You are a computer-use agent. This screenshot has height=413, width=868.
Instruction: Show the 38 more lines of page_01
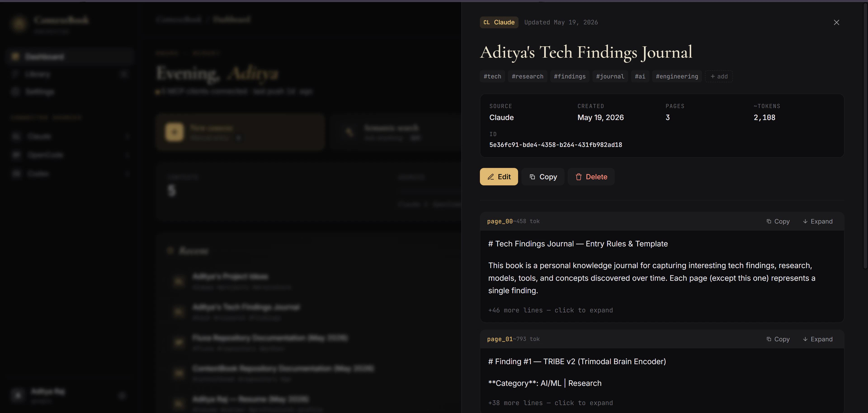(550, 403)
